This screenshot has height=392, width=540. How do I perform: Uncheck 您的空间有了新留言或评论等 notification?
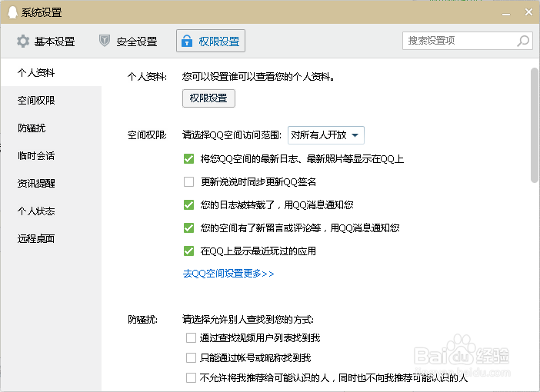click(188, 228)
